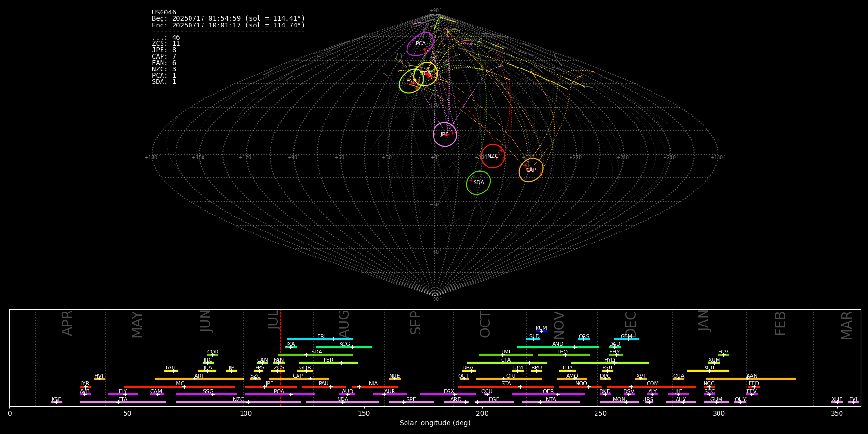Click the 350 tick label on the axis
Viewport: 868px width, 434px height.
click(x=837, y=413)
